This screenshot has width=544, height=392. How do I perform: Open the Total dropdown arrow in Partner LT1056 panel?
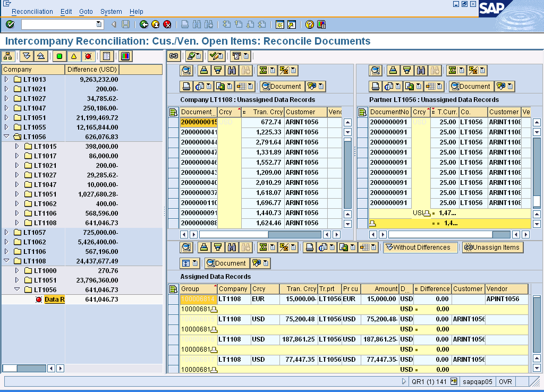pos(462,71)
